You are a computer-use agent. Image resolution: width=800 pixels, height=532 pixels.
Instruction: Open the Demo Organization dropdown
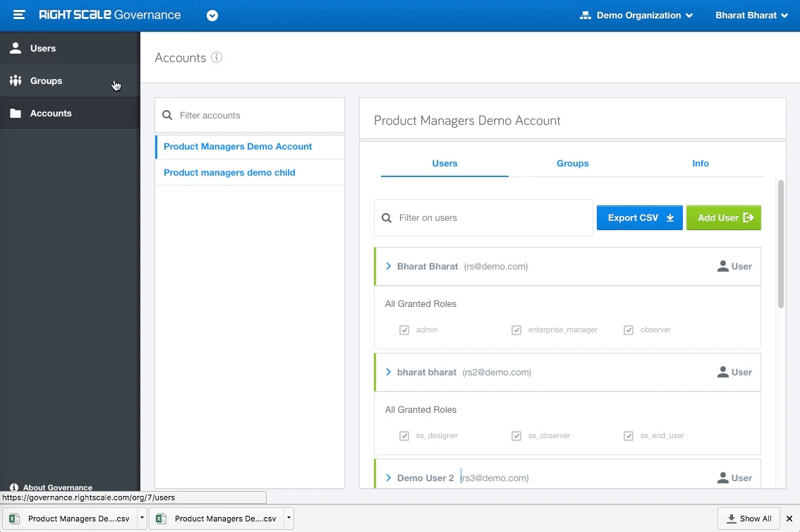click(636, 16)
